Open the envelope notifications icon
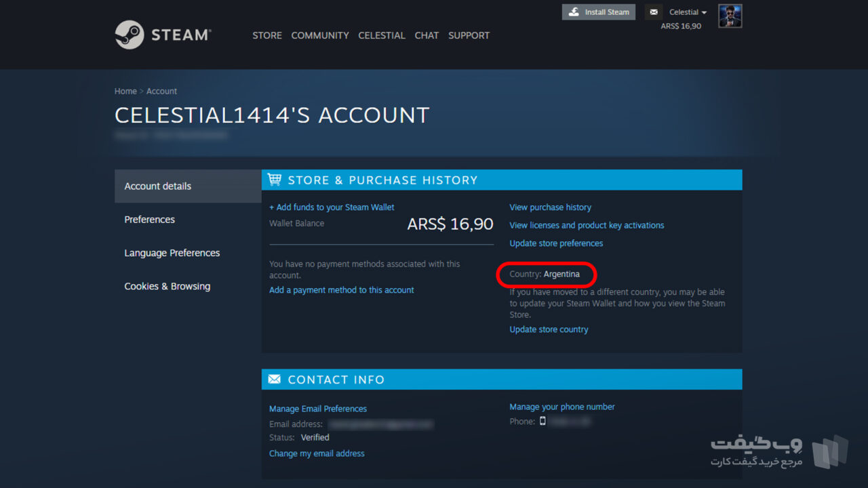 (654, 12)
